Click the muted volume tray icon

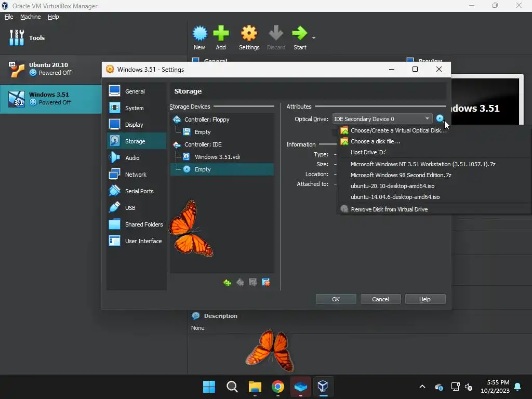pyautogui.click(x=469, y=387)
